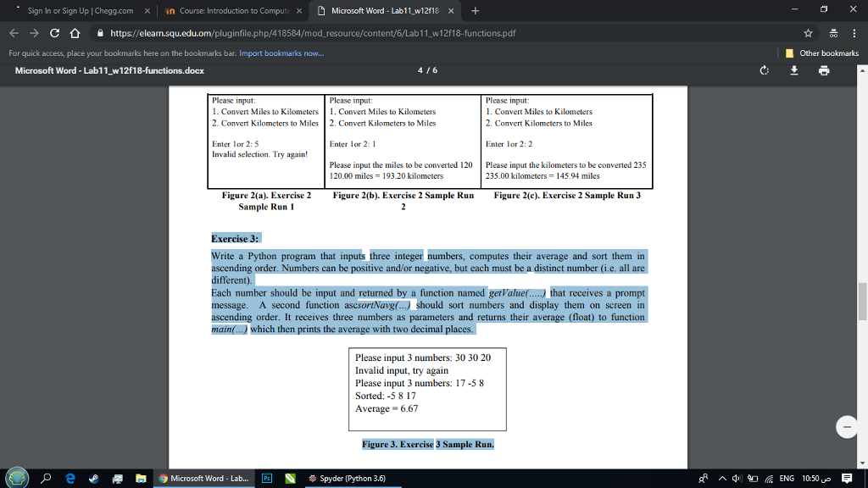Image resolution: width=868 pixels, height=488 pixels.
Task: Bookmark this page with star icon
Action: tap(808, 33)
